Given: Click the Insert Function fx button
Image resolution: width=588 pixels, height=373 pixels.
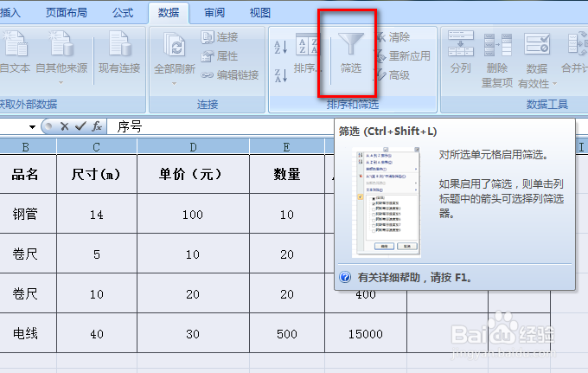Looking at the screenshot, I should click(97, 126).
